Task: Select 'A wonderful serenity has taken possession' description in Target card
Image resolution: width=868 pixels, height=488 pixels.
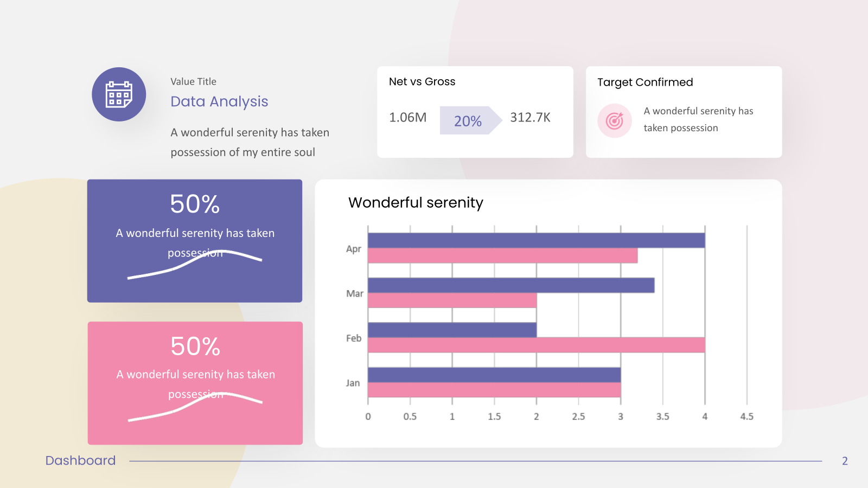Action: [x=698, y=119]
